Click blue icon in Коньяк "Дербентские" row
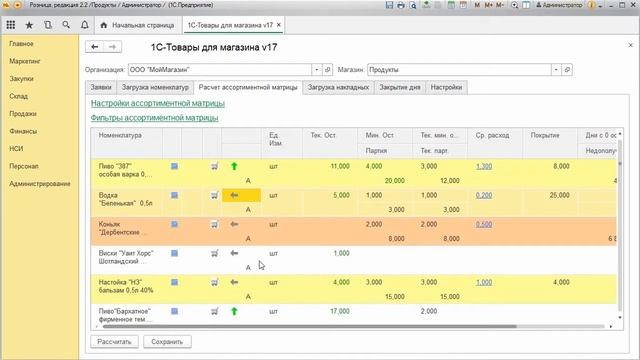640x360 pixels. point(174,224)
